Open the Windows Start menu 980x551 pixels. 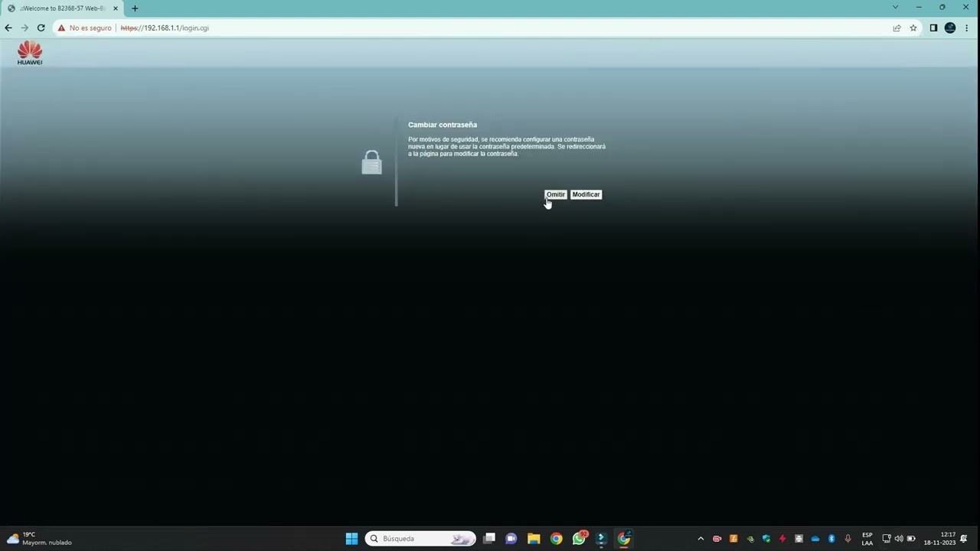[x=351, y=539]
